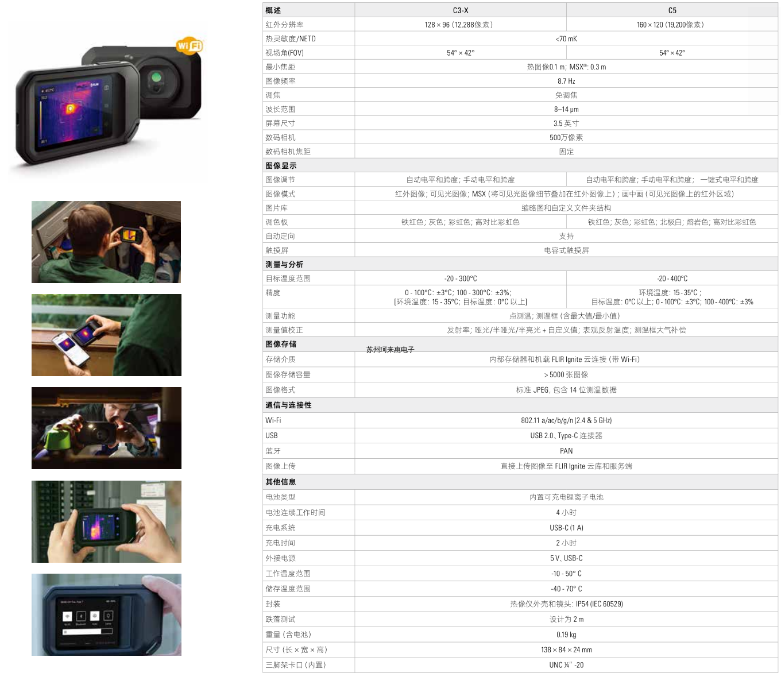Click the 设计为 2 m drop test value

566,619
